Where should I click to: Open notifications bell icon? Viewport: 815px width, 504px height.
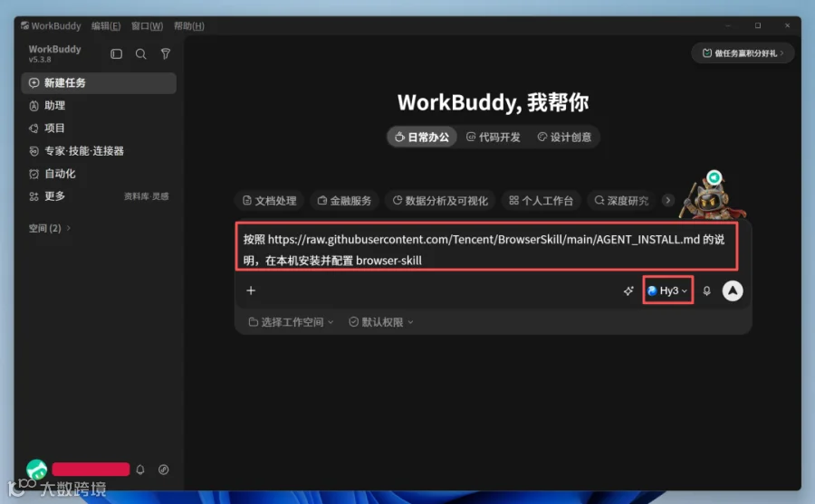click(x=140, y=470)
